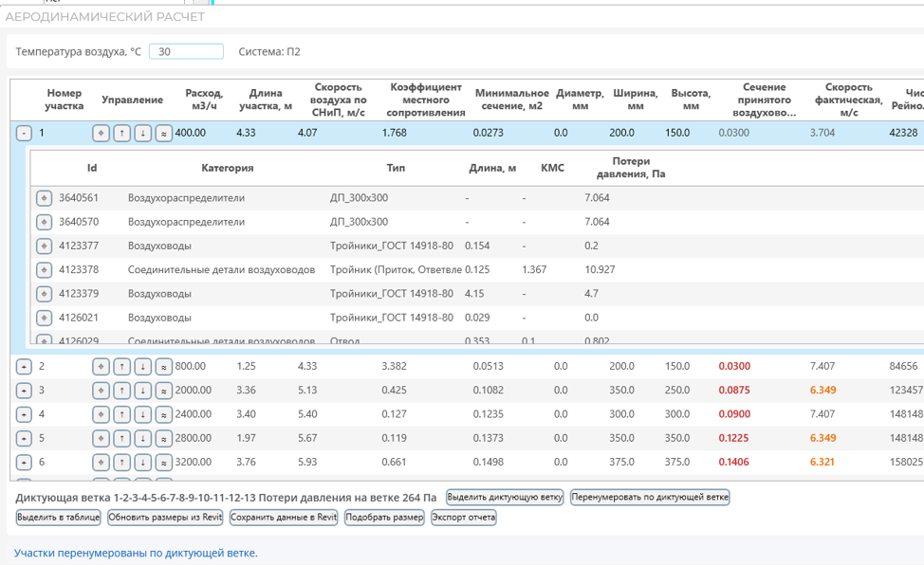Click the air temperature input field
The image size is (924, 565).
point(186,52)
